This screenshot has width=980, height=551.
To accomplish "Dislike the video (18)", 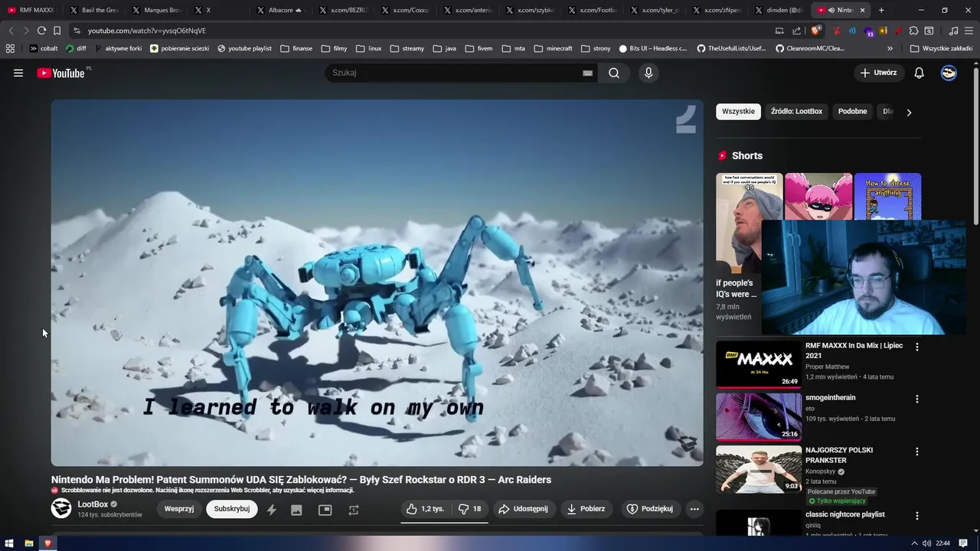I will coord(470,509).
